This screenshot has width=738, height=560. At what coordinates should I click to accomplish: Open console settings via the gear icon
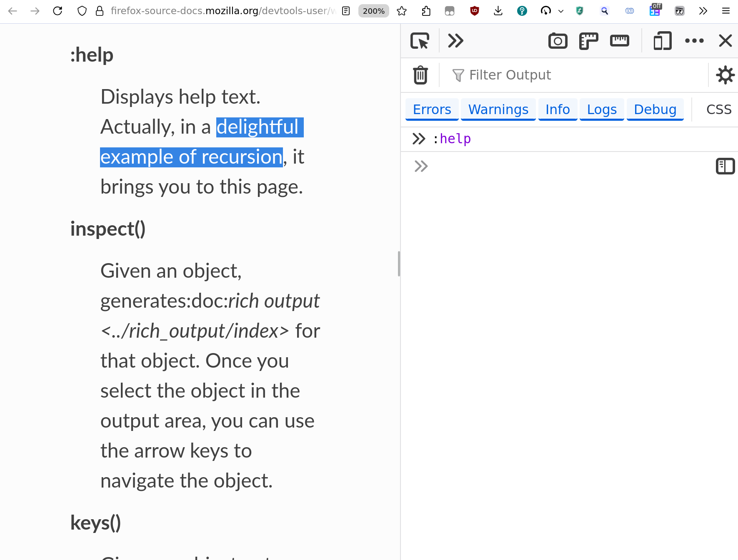[725, 75]
